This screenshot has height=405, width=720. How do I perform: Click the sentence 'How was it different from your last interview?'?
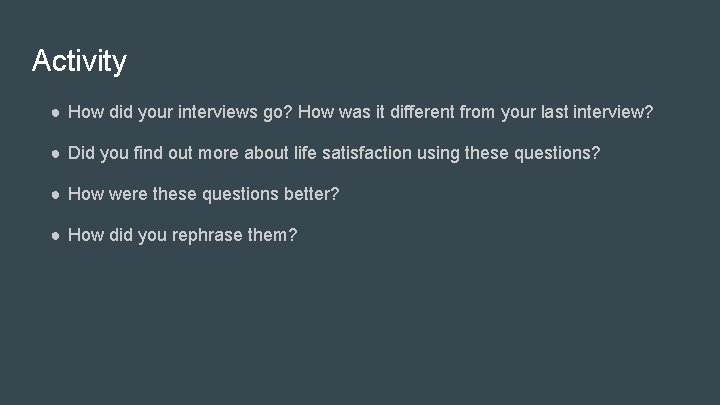pyautogui.click(x=476, y=114)
